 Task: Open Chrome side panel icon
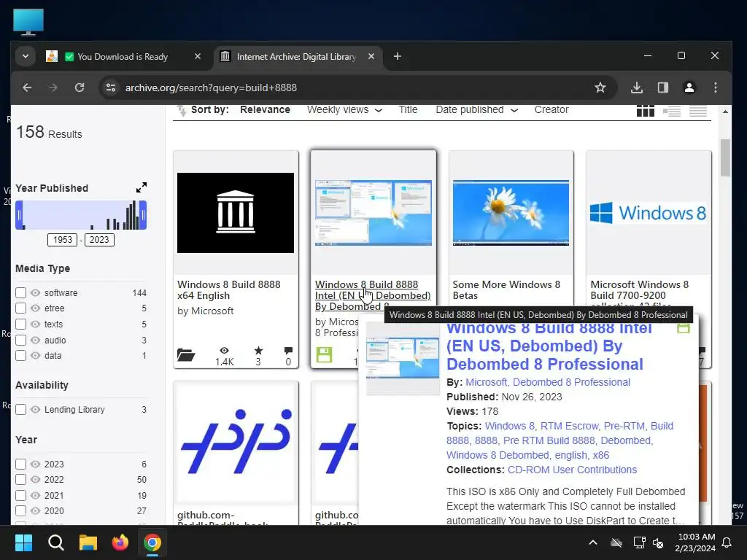tap(662, 87)
